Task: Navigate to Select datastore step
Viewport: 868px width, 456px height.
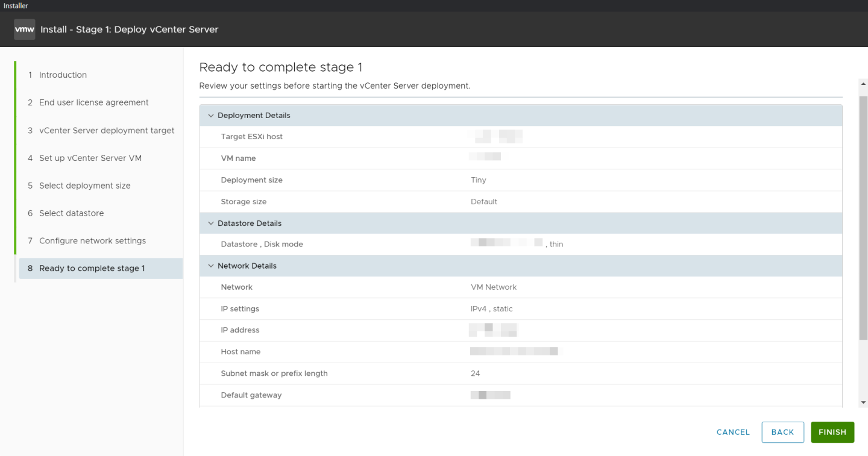Action: pyautogui.click(x=71, y=214)
